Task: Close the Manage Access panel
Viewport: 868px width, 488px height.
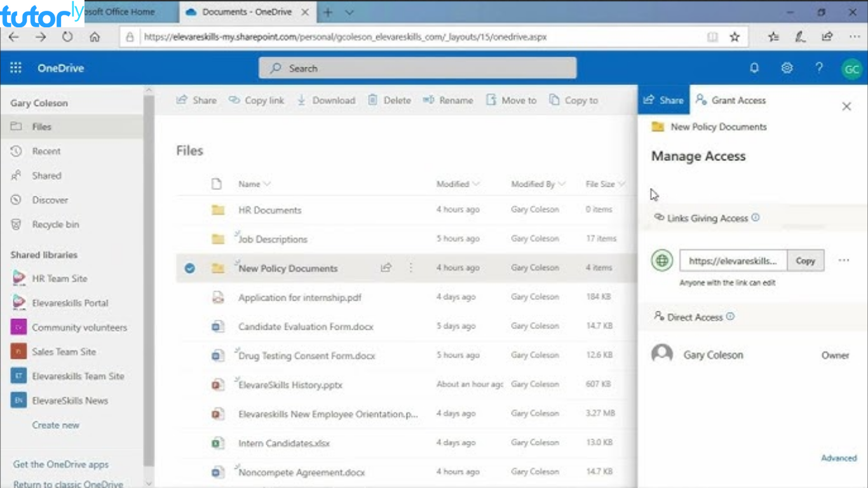Action: click(846, 107)
